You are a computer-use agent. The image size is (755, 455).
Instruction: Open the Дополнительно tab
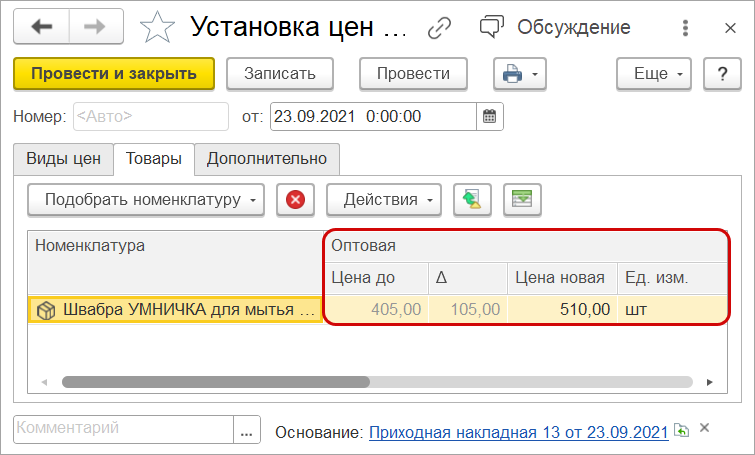tap(267, 159)
